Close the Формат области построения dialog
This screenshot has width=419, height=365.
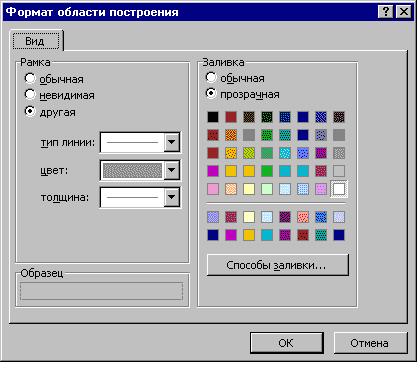[x=404, y=12]
